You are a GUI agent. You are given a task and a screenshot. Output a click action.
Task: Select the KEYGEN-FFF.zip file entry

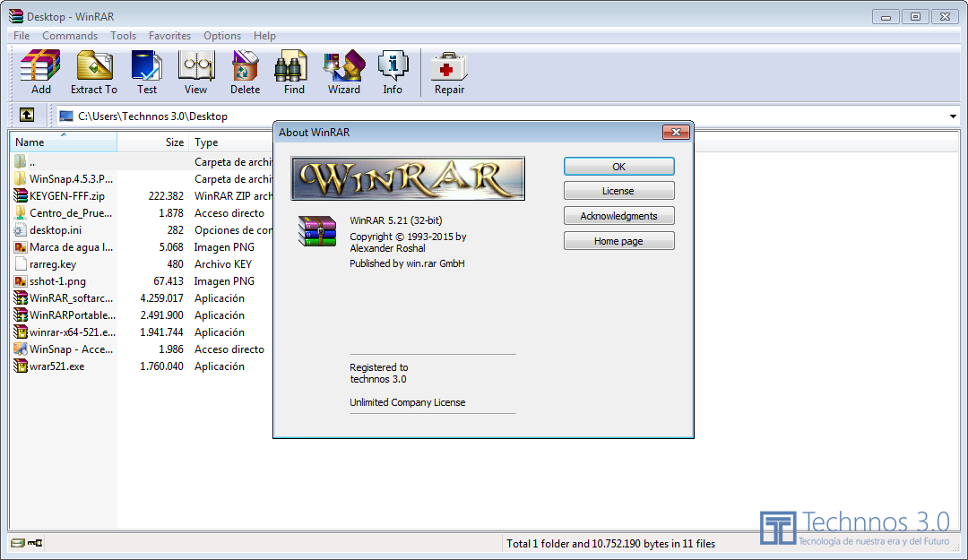point(66,195)
